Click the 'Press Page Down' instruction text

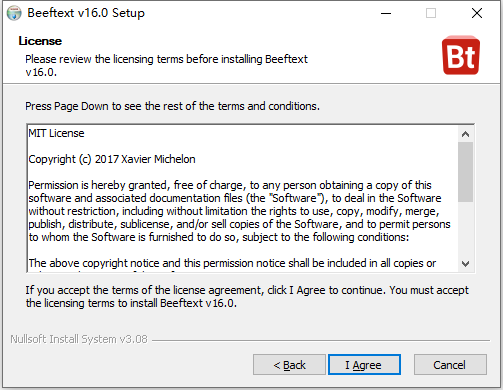(x=172, y=106)
